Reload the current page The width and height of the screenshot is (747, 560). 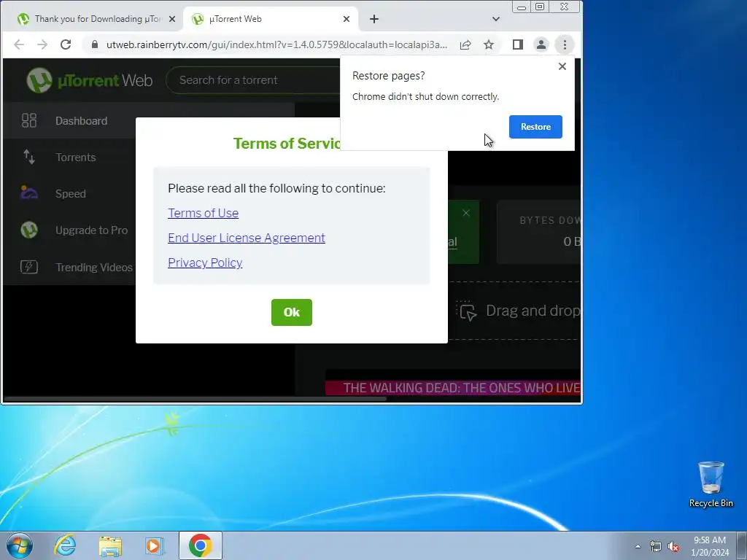(x=66, y=44)
